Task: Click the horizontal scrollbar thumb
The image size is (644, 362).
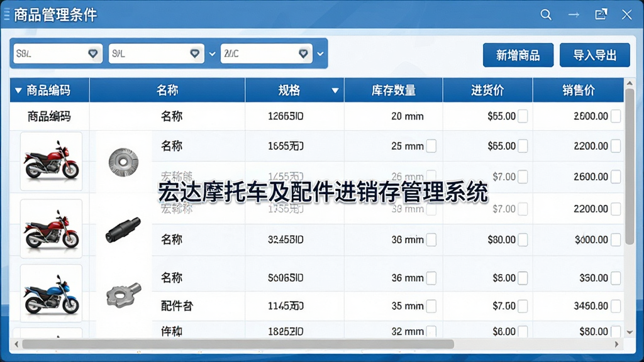Action: coord(238,344)
